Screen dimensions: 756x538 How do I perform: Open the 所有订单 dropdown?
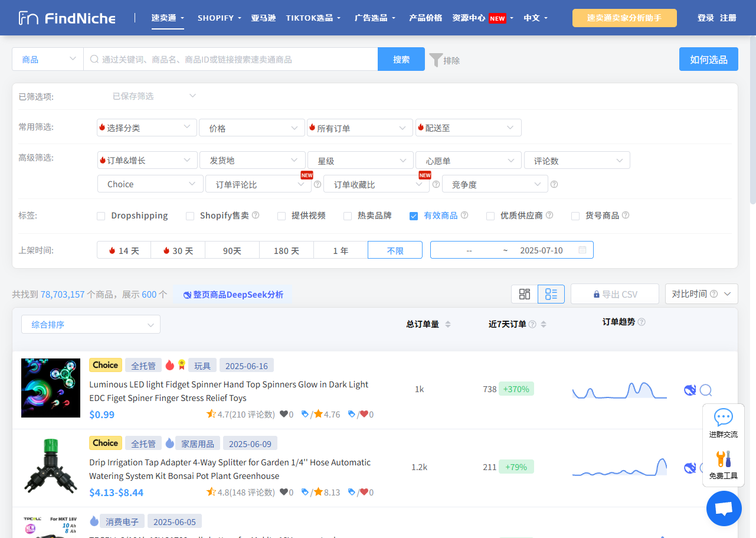360,128
